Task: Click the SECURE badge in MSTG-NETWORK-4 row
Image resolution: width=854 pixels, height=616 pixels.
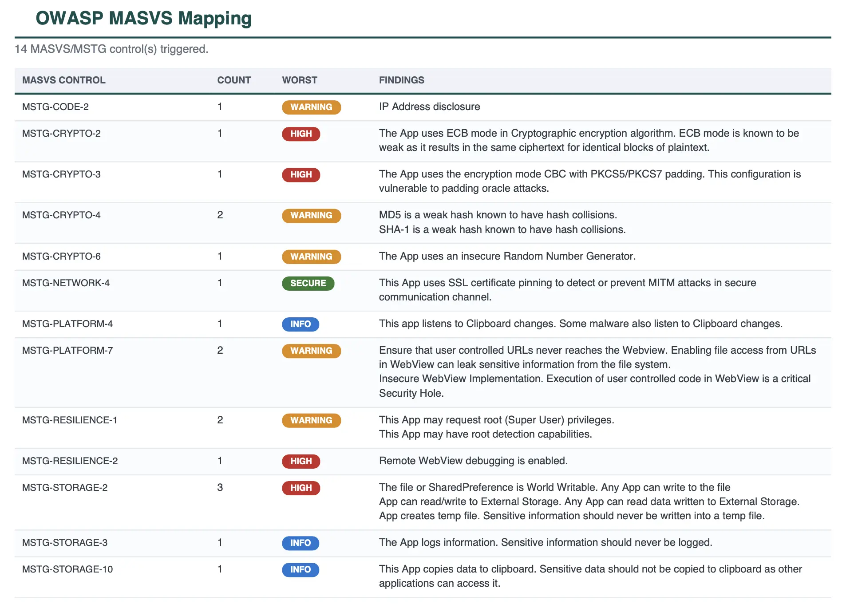Action: coord(308,283)
